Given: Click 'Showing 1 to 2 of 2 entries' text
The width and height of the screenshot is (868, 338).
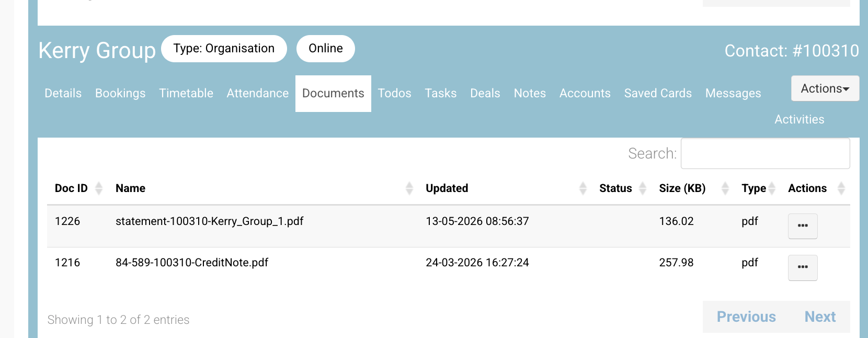Looking at the screenshot, I should click(118, 320).
